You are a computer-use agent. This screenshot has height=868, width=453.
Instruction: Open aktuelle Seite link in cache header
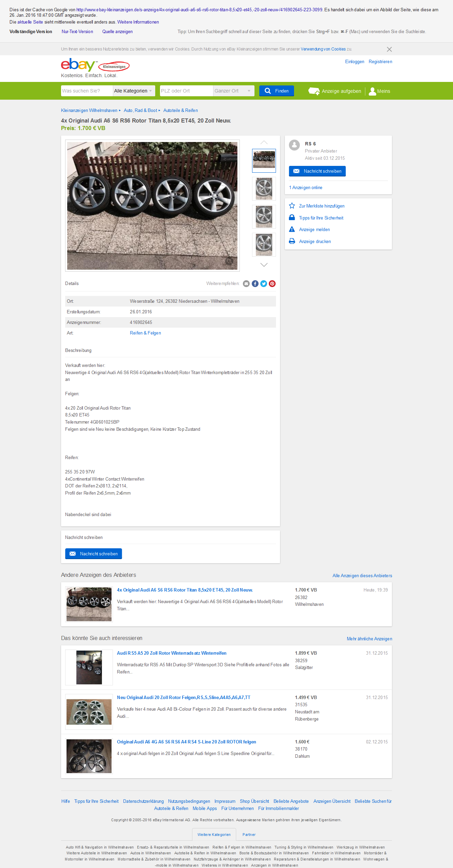(x=30, y=22)
